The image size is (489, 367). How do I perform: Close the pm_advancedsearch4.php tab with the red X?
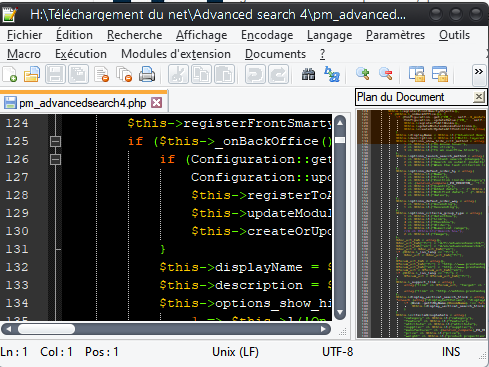click(x=156, y=103)
